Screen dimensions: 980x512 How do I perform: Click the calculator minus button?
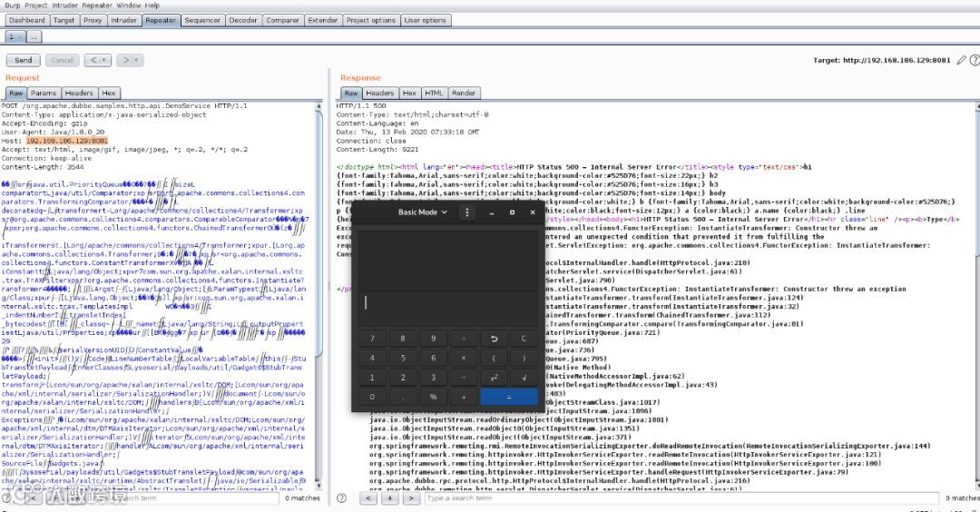pyautogui.click(x=464, y=378)
